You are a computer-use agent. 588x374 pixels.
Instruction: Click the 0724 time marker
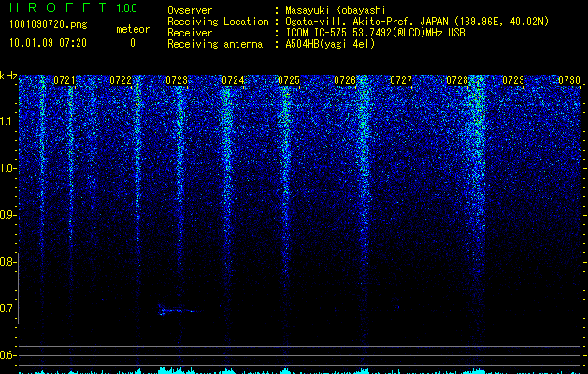click(233, 80)
